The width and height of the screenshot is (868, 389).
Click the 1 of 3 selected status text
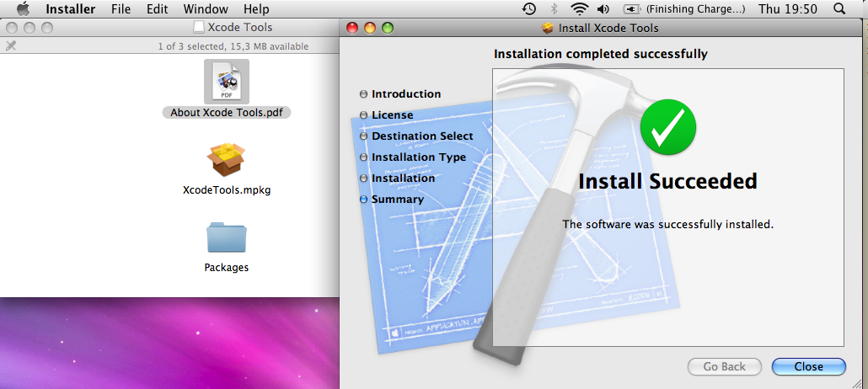tap(233, 46)
